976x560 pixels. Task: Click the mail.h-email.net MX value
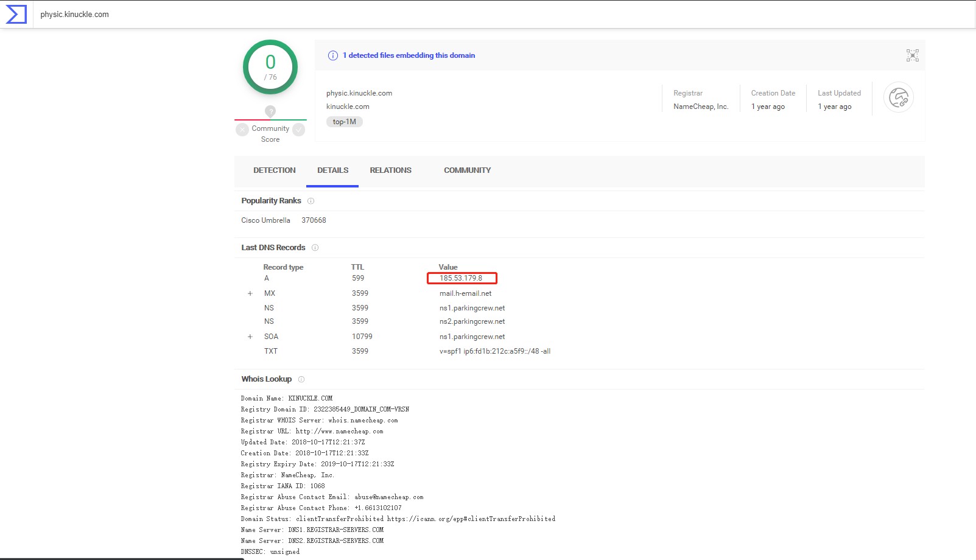coord(465,293)
